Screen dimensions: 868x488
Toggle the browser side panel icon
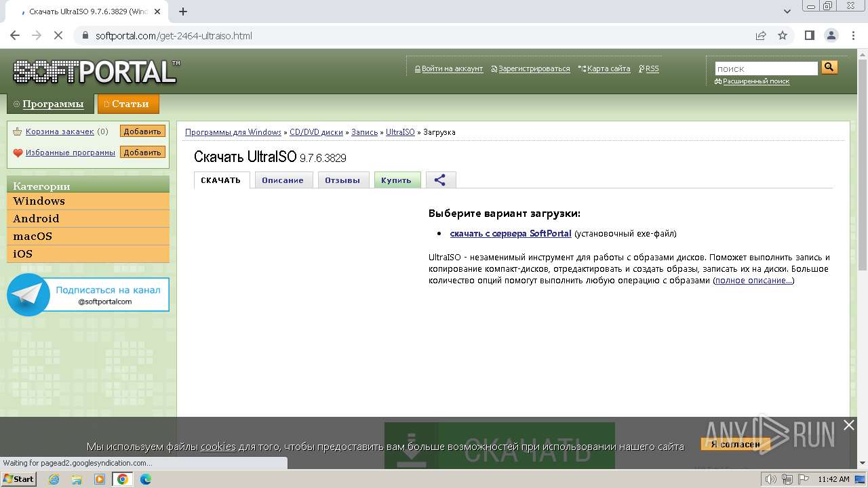(x=810, y=35)
